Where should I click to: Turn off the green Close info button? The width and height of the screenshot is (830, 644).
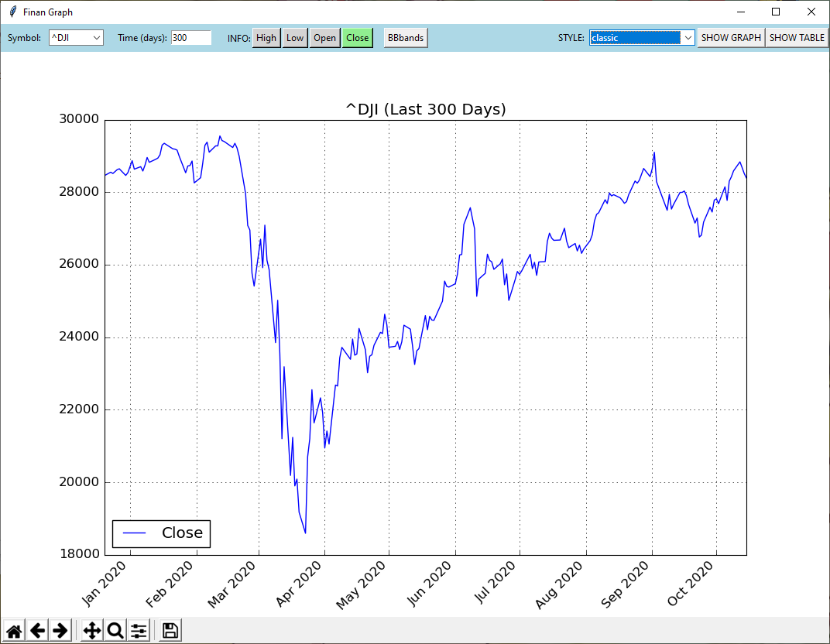point(357,38)
